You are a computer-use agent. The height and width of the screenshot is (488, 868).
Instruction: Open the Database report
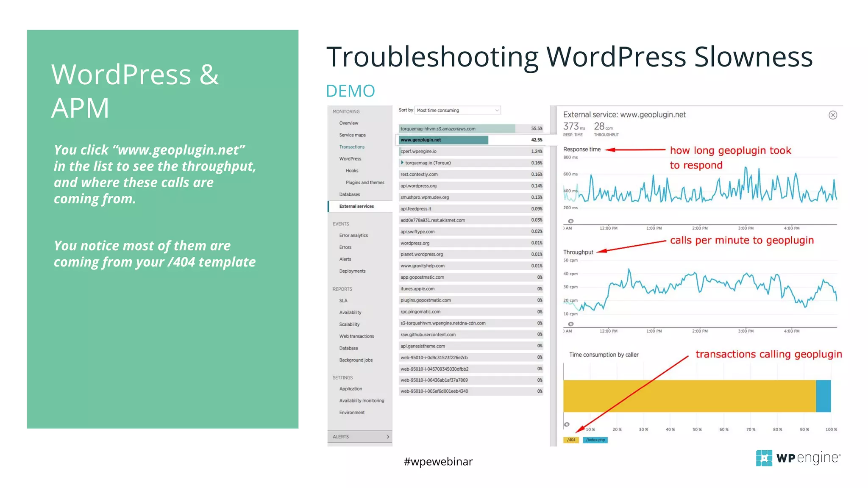(x=348, y=348)
